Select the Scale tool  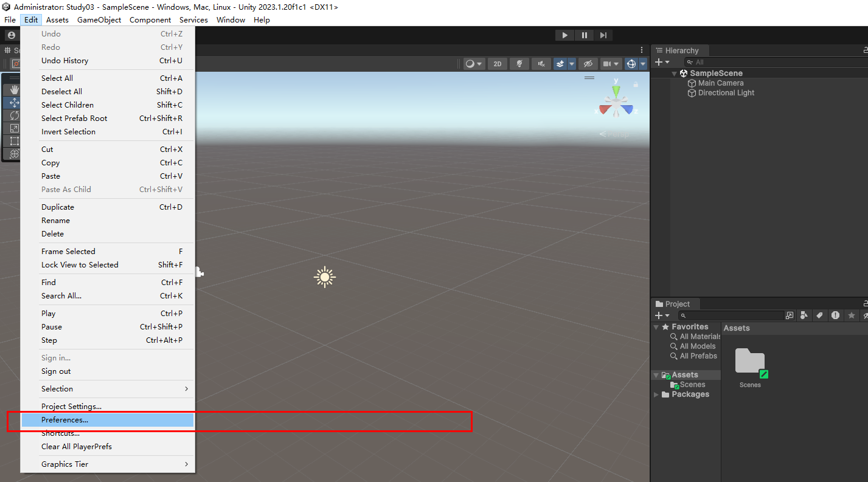click(13, 128)
